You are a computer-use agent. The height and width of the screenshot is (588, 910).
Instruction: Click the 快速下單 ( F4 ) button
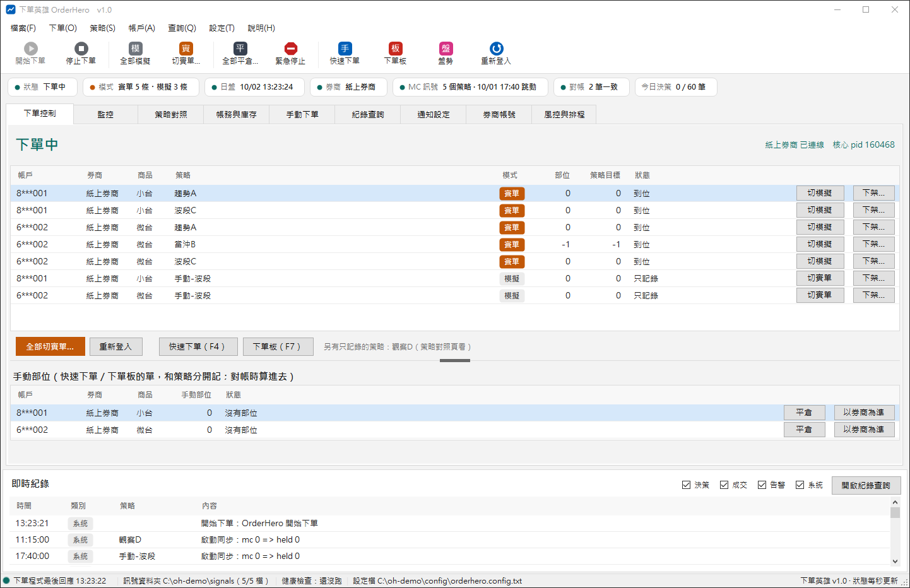click(199, 346)
